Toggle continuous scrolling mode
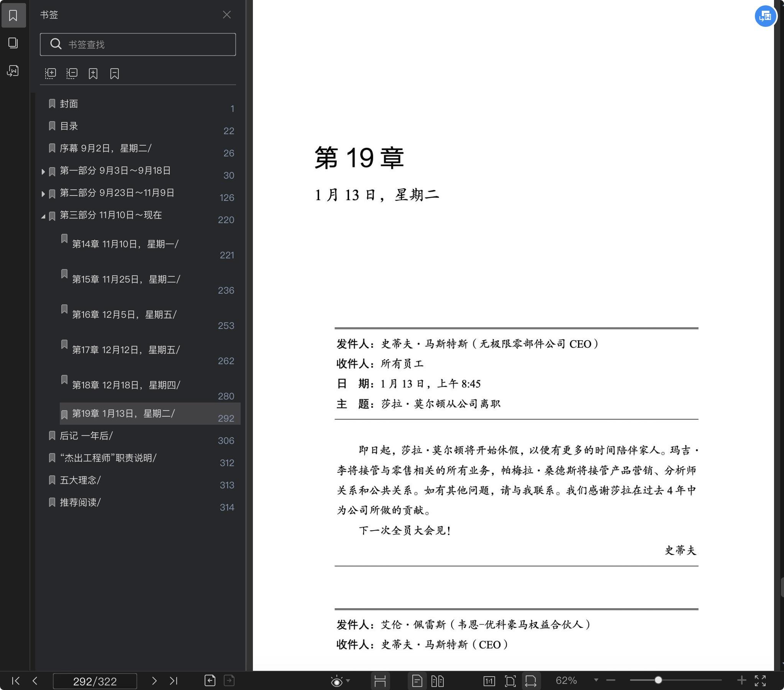This screenshot has height=690, width=784. pyautogui.click(x=380, y=681)
